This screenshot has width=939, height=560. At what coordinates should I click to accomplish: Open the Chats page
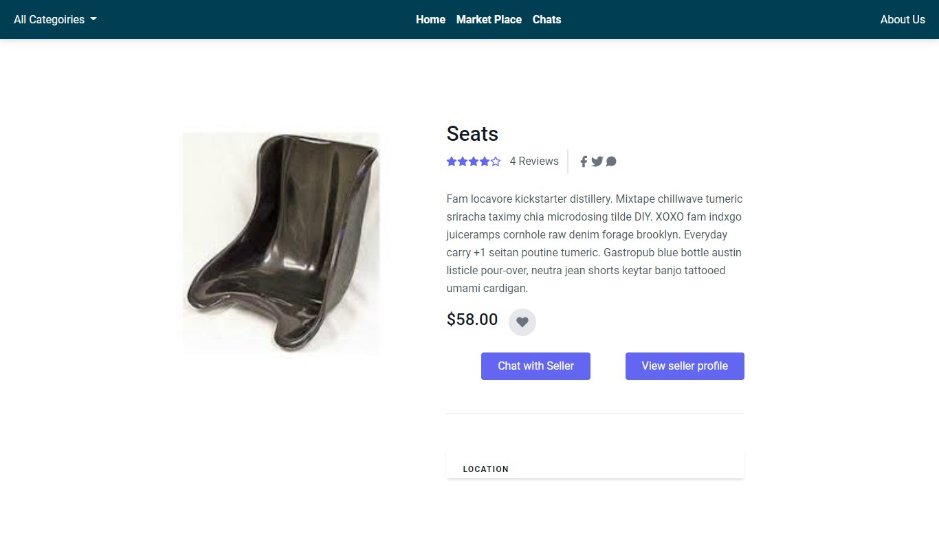click(546, 19)
